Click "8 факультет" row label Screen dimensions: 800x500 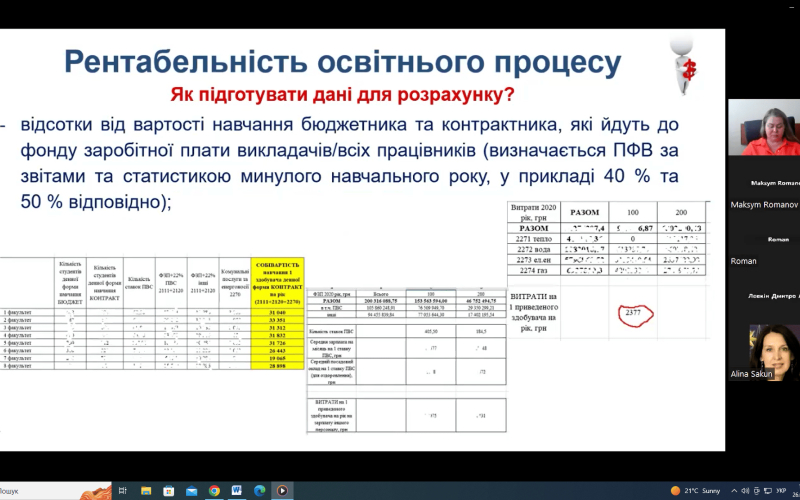click(x=17, y=366)
